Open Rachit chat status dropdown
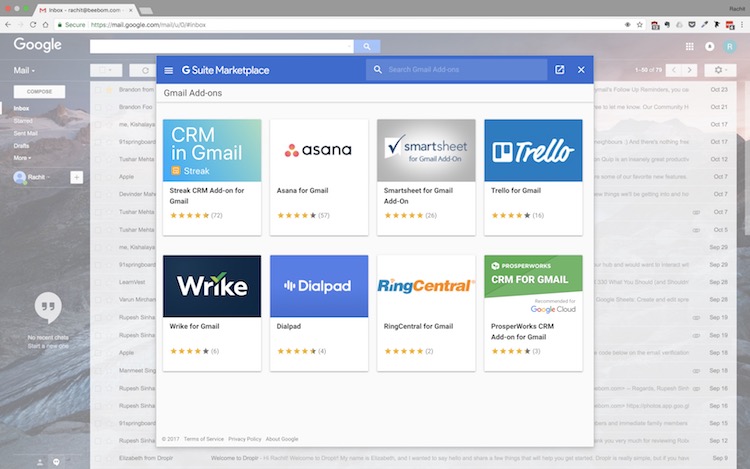Viewport: 750px width, 469px height. (38, 177)
